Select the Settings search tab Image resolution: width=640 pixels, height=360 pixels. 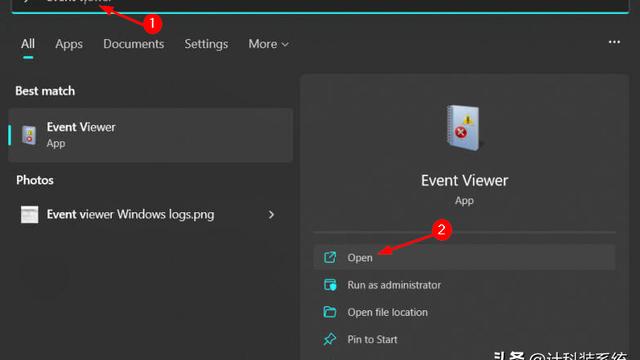(x=206, y=44)
